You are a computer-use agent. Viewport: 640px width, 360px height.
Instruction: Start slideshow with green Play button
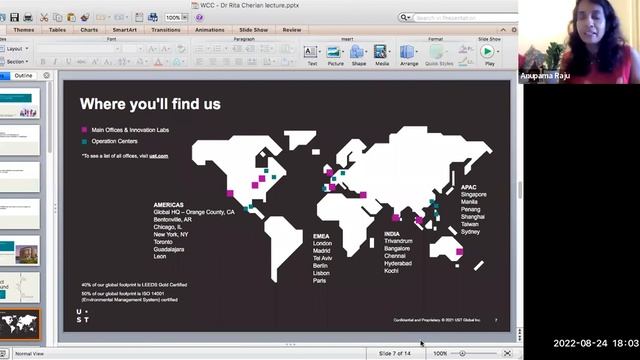pyautogui.click(x=487, y=51)
